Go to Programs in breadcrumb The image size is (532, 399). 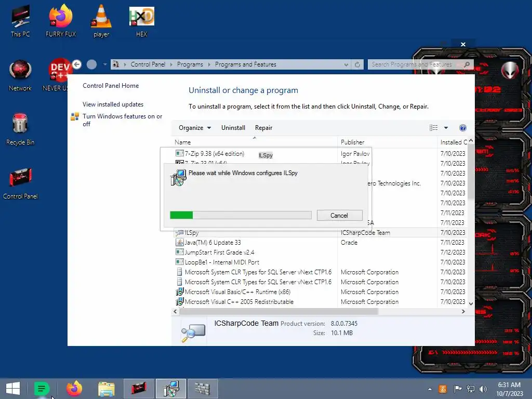[190, 64]
